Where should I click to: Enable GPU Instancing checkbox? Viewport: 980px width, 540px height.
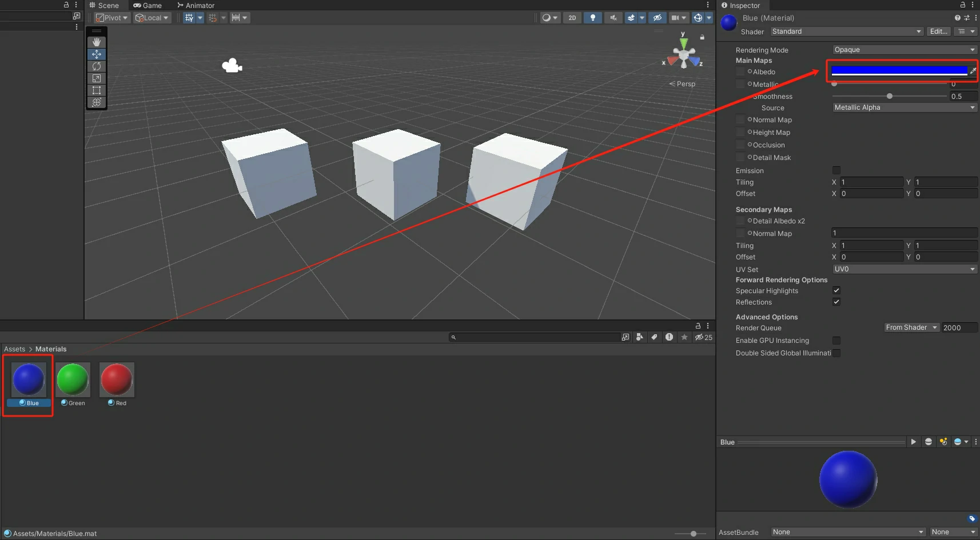pyautogui.click(x=836, y=341)
